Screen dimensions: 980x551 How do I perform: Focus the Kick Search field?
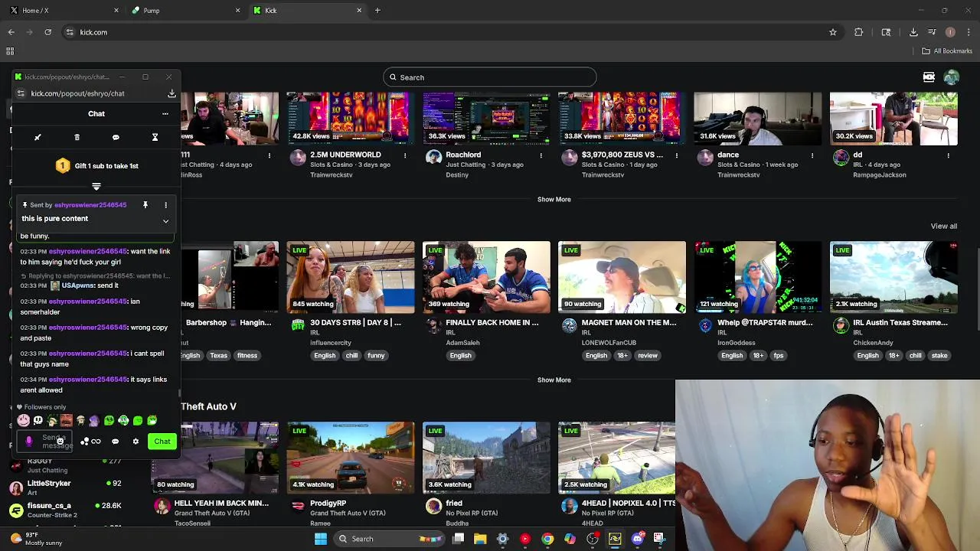[x=489, y=77]
